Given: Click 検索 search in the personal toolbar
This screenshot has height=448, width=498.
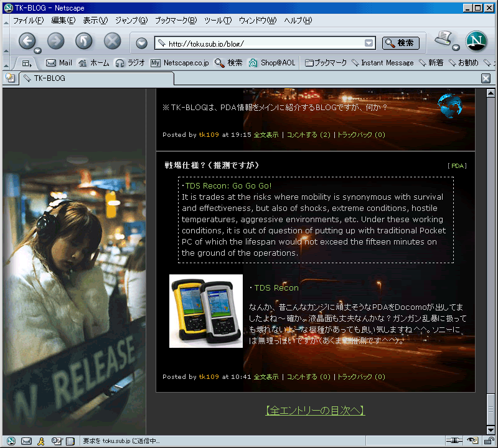Looking at the screenshot, I should click(228, 63).
